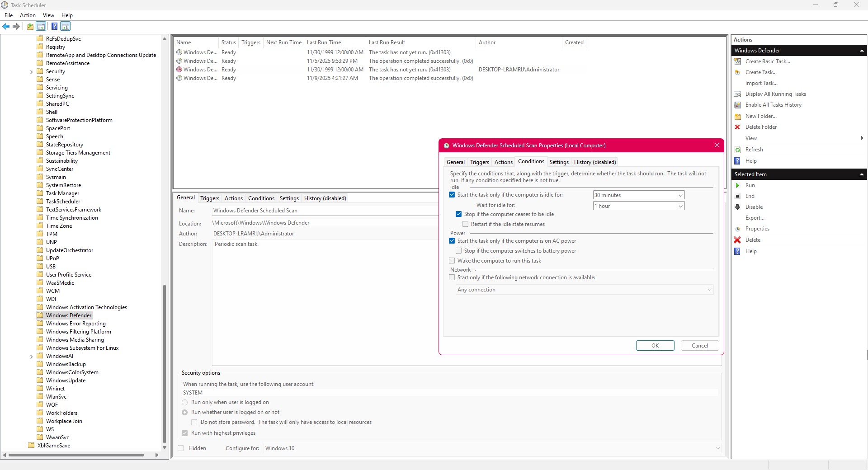Click the red Delete Folder icon
The width and height of the screenshot is (868, 470).
pos(737,127)
